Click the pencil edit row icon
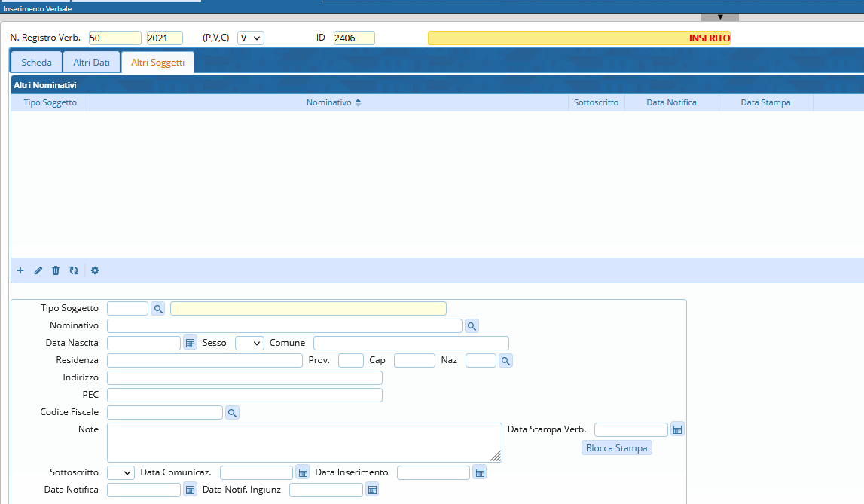The width and height of the screenshot is (864, 504). [38, 270]
